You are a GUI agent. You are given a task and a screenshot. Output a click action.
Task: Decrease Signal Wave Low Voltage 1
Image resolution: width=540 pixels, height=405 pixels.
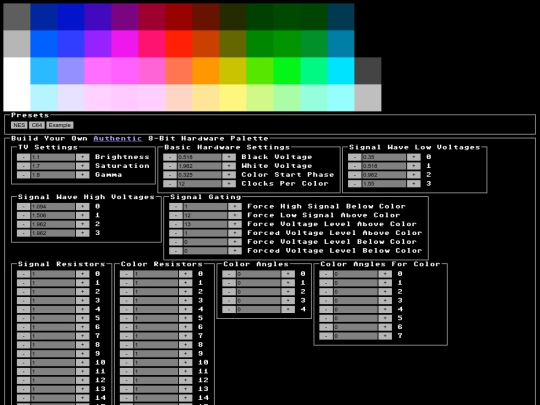(354, 166)
